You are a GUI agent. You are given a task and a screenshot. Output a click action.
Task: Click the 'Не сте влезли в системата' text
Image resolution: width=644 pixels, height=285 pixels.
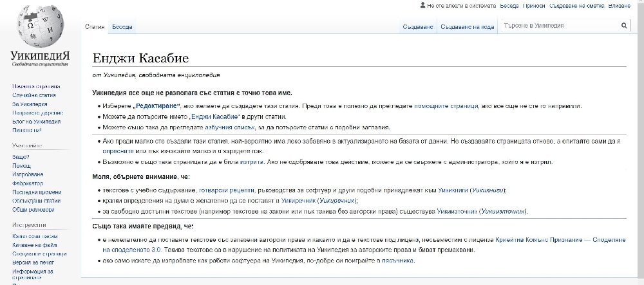point(462,6)
